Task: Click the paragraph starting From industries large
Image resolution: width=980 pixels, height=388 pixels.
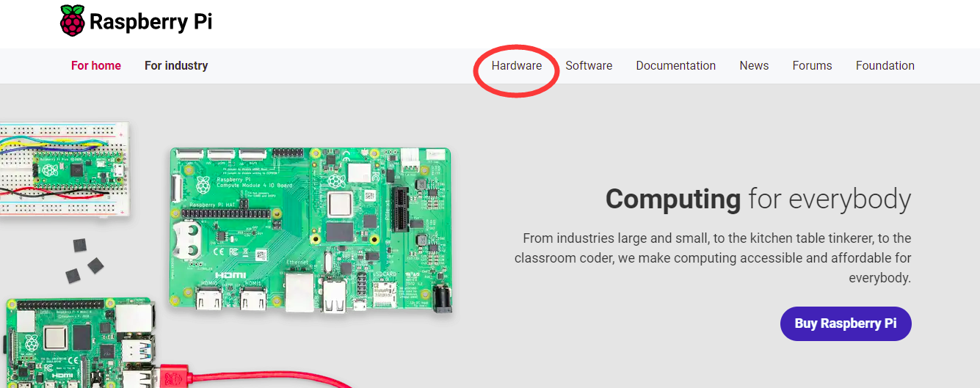Action: pos(713,258)
